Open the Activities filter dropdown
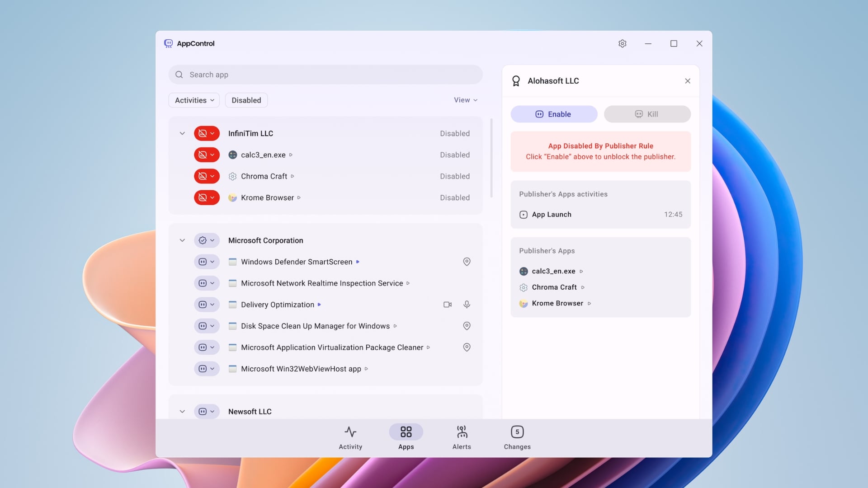This screenshot has height=488, width=868. pyautogui.click(x=194, y=100)
